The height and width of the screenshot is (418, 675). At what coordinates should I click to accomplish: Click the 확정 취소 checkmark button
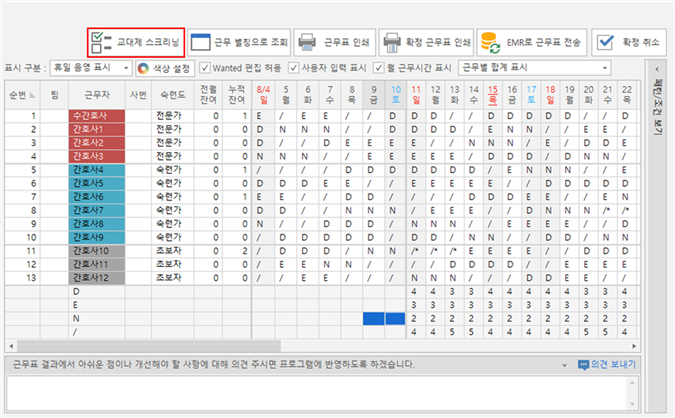(604, 42)
